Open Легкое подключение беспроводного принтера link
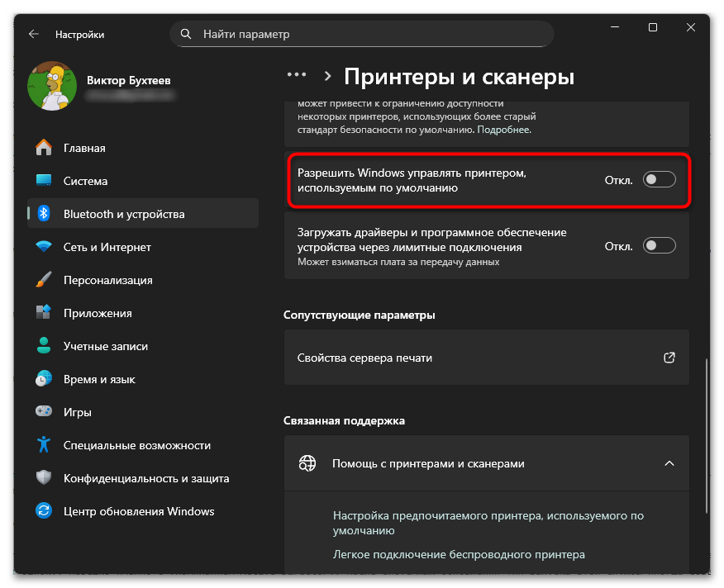 coord(459,554)
